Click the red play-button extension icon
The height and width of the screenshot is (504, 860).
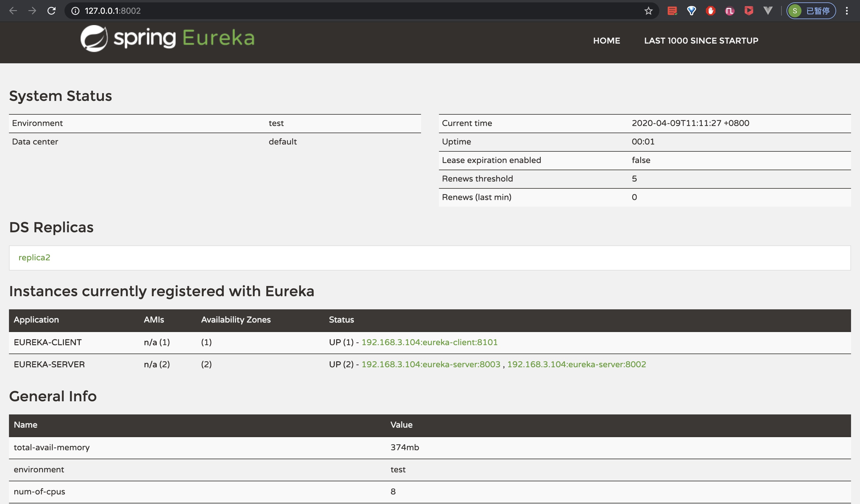(x=749, y=11)
